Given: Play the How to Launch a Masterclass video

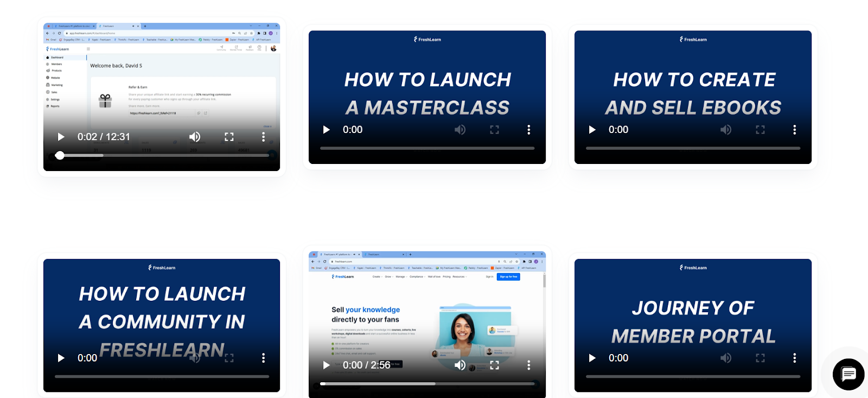Looking at the screenshot, I should tap(326, 130).
